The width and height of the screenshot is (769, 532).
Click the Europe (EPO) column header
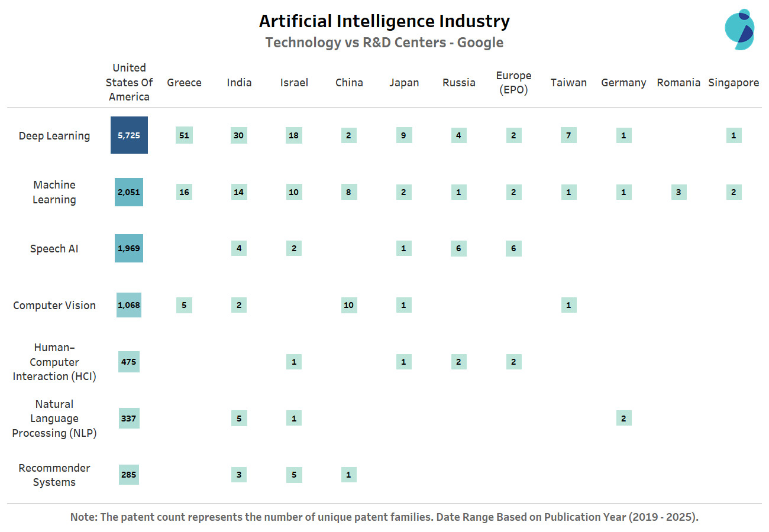tap(513, 83)
